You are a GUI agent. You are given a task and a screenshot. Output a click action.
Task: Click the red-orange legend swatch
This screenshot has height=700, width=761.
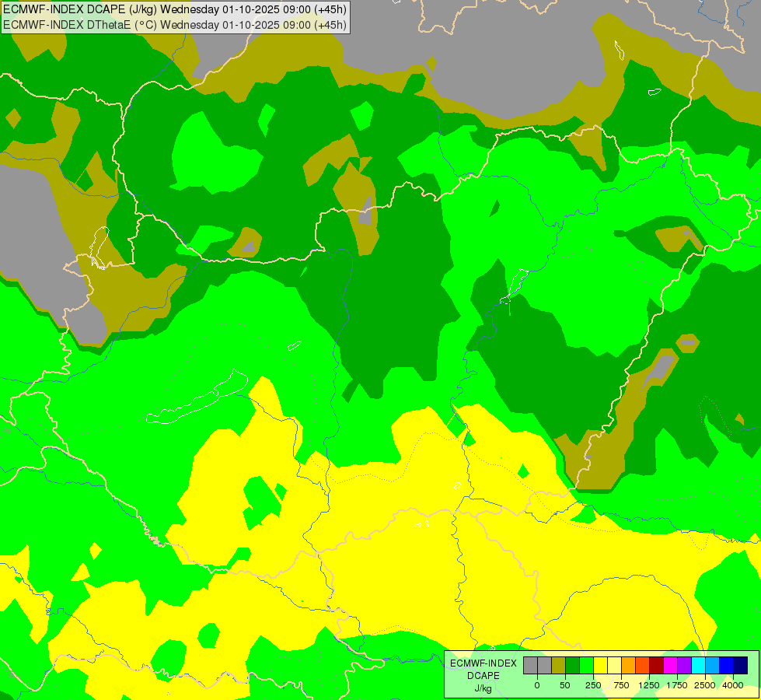[642, 665]
